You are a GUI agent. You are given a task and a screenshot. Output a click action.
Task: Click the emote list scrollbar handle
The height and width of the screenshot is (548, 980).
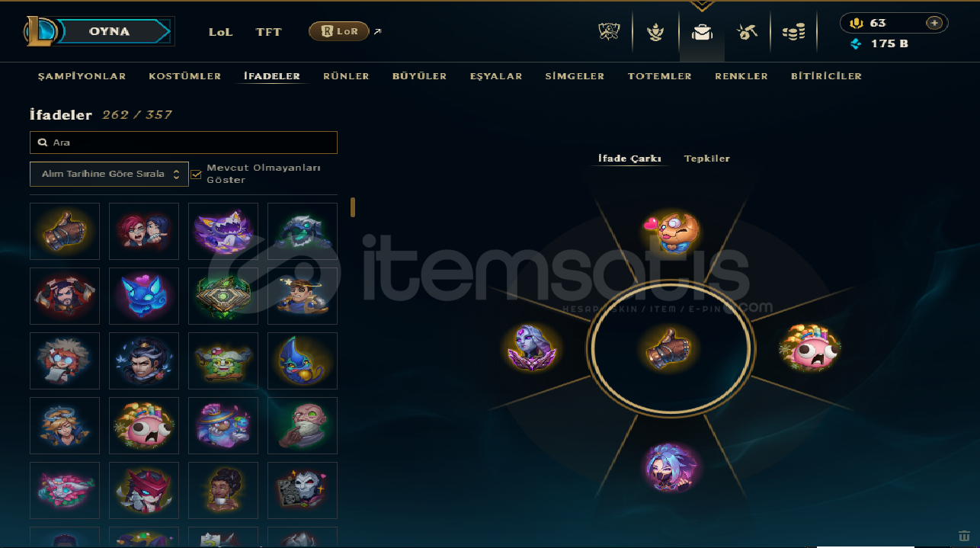coord(353,207)
